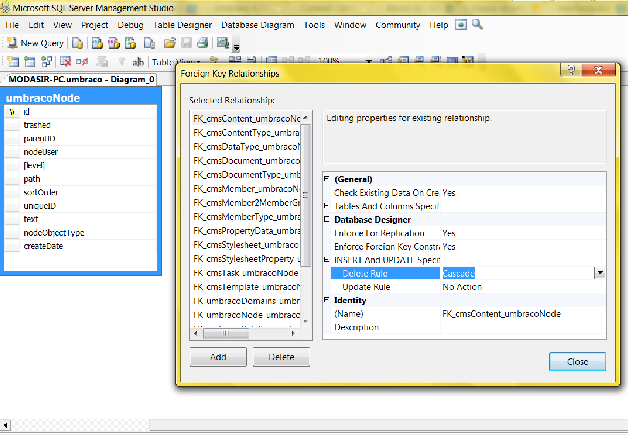This screenshot has width=628, height=435.
Task: Select FK_cmsTask_umbracoNode relationship
Action: coord(246,273)
